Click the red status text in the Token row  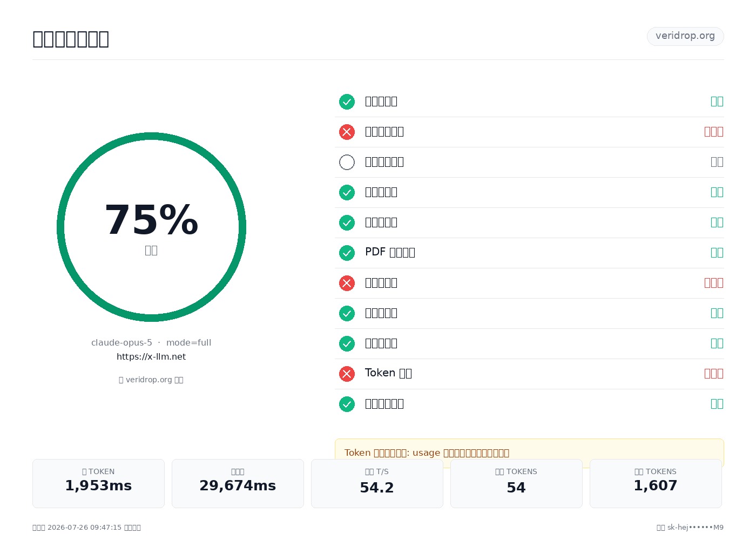pyautogui.click(x=714, y=374)
